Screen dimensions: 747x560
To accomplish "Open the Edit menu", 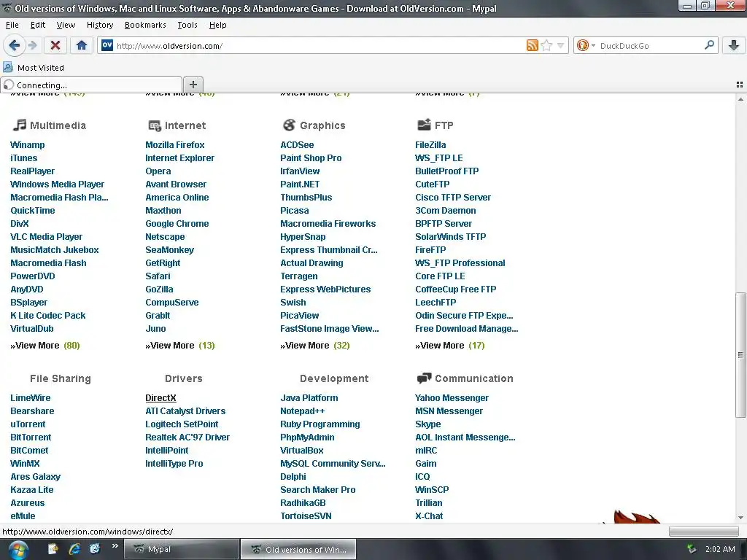I will point(38,25).
